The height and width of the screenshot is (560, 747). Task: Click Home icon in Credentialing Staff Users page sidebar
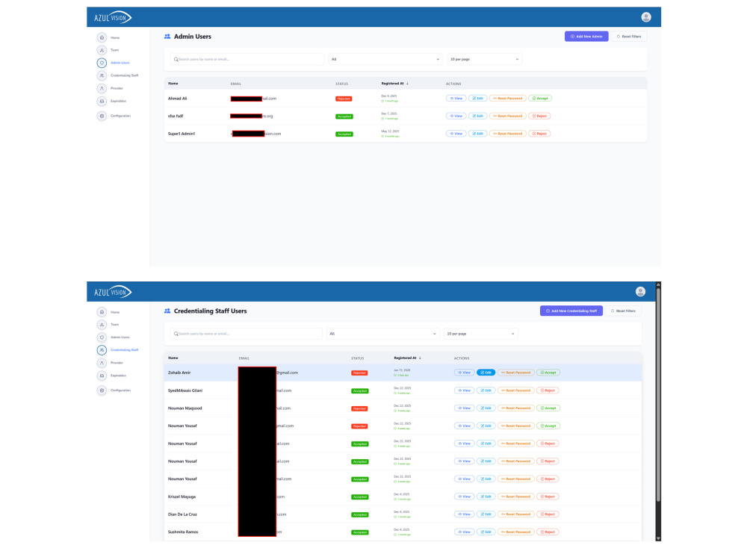(x=102, y=312)
